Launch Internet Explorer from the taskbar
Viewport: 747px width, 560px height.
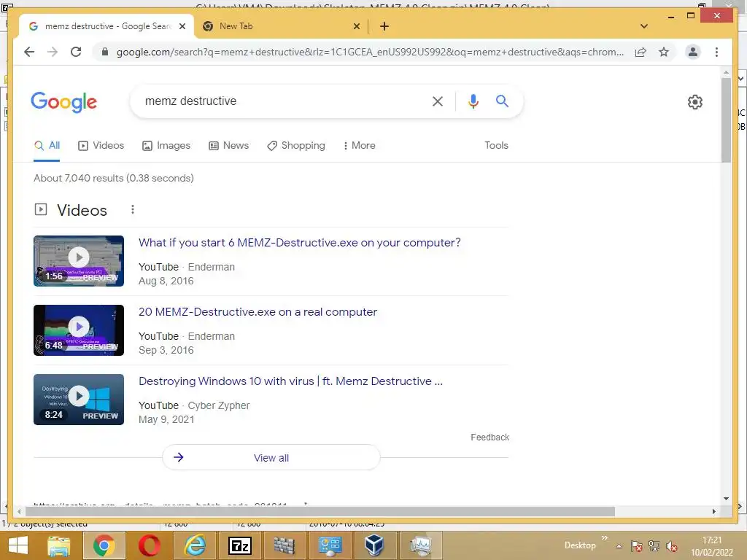194,545
